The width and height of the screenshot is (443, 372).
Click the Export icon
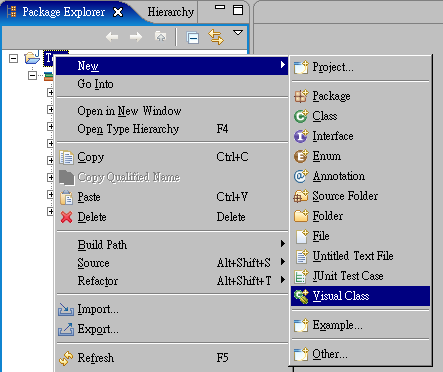[x=66, y=329]
